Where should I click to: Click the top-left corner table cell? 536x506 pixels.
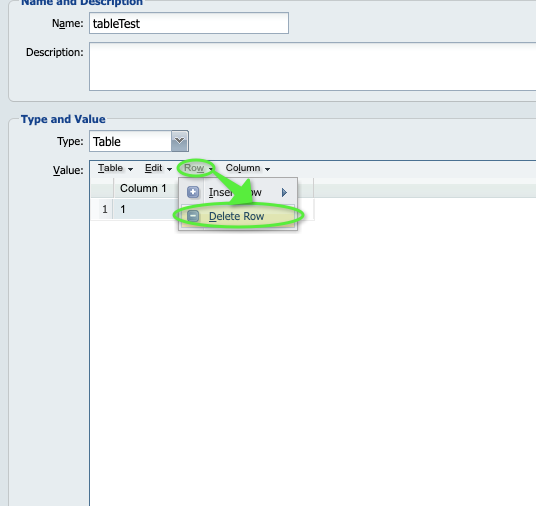[x=102, y=188]
